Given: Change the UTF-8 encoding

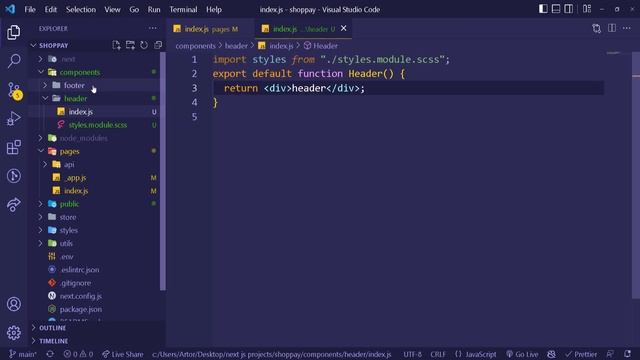Looking at the screenshot, I should coord(412,354).
